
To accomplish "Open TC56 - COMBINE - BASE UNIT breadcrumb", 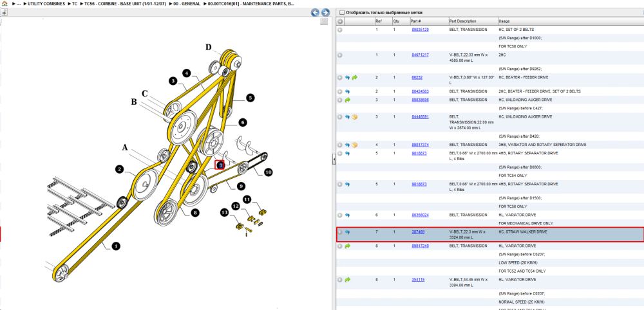I will 125,3.
